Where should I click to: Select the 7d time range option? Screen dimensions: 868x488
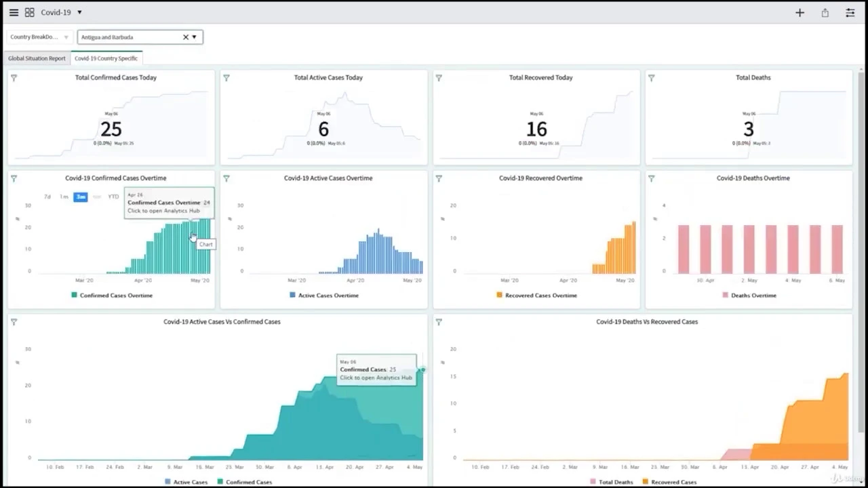[x=47, y=197]
